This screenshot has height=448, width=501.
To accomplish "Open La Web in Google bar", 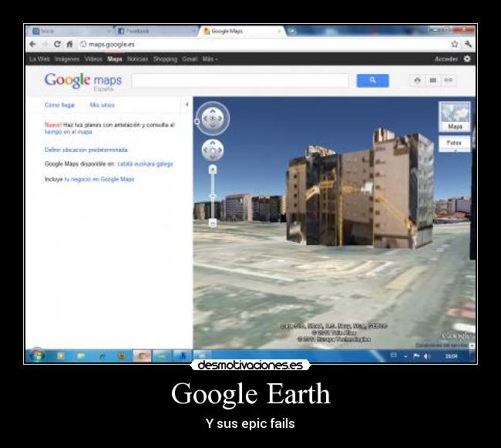I will 39,59.
